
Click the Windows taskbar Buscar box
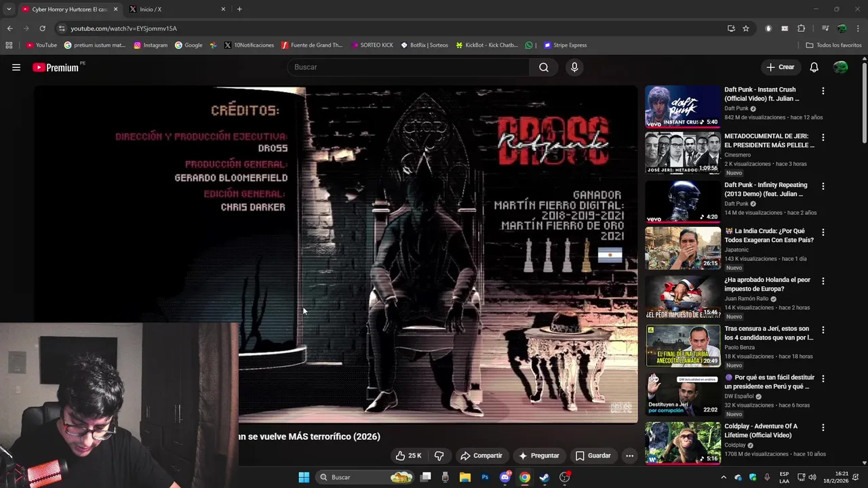tap(366, 477)
